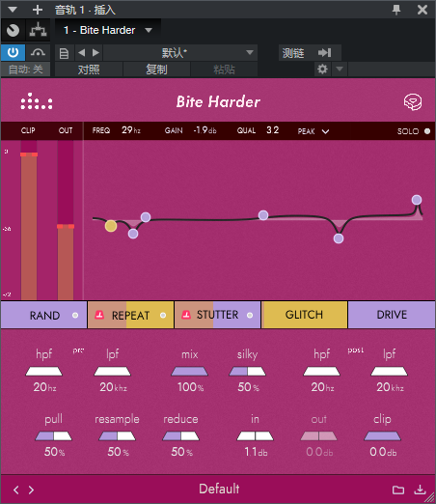The image size is (436, 504).
Task: Toggle the SOLO band button
Action: click(414, 131)
